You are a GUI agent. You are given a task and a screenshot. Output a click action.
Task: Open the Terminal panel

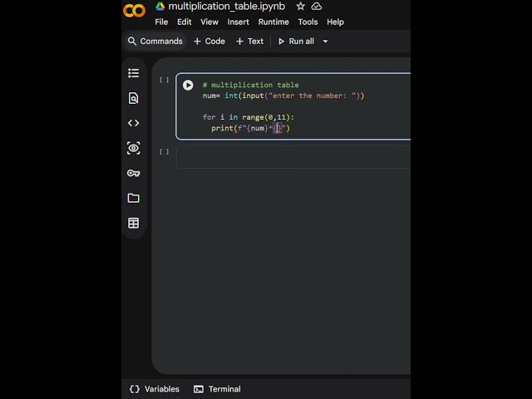tap(217, 389)
